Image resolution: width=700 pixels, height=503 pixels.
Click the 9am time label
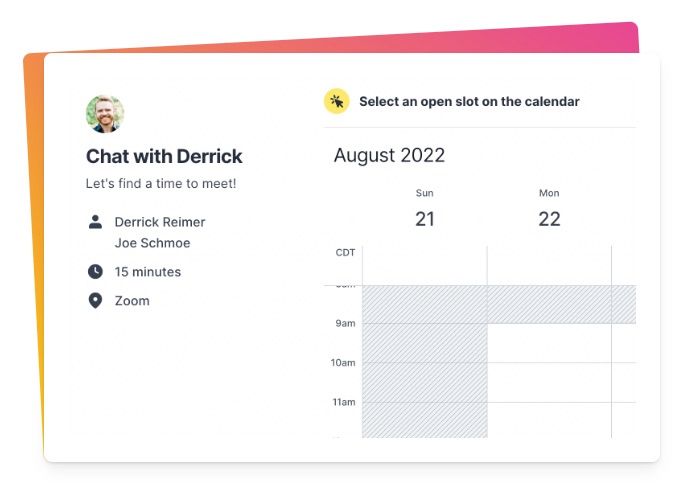pos(346,323)
